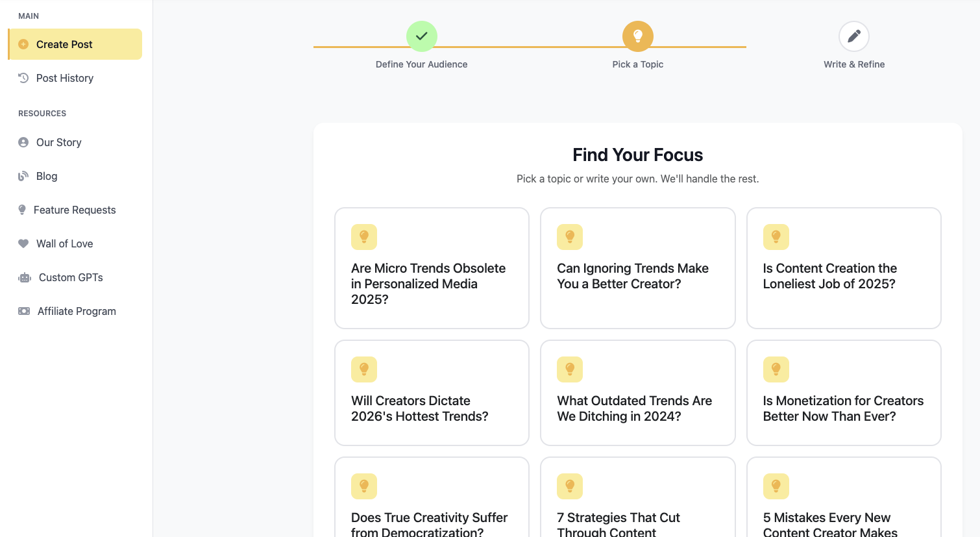This screenshot has height=537, width=980.
Task: Select topic 'Are Micro Trends Obsolete in Personalized Media 2025?'
Action: click(x=432, y=268)
